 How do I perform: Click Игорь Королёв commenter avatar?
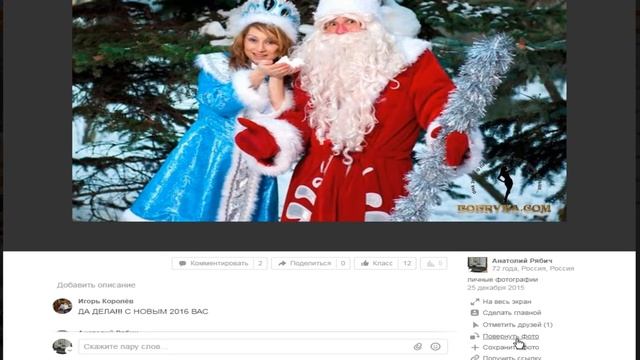click(x=62, y=306)
